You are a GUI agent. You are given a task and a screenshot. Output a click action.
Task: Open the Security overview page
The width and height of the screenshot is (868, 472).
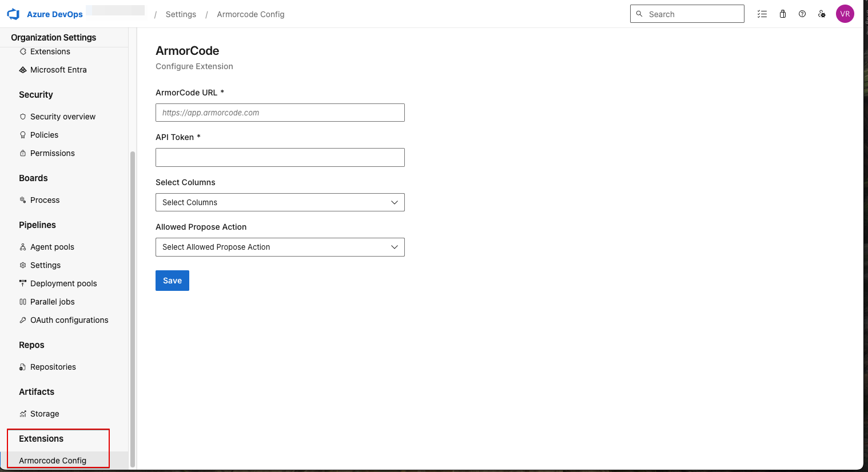pos(63,117)
